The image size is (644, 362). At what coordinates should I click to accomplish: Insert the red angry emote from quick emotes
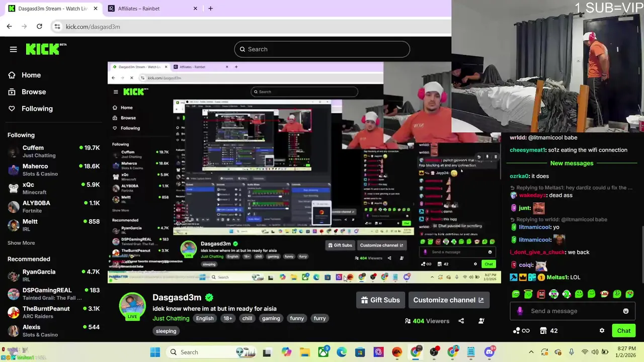click(541, 294)
